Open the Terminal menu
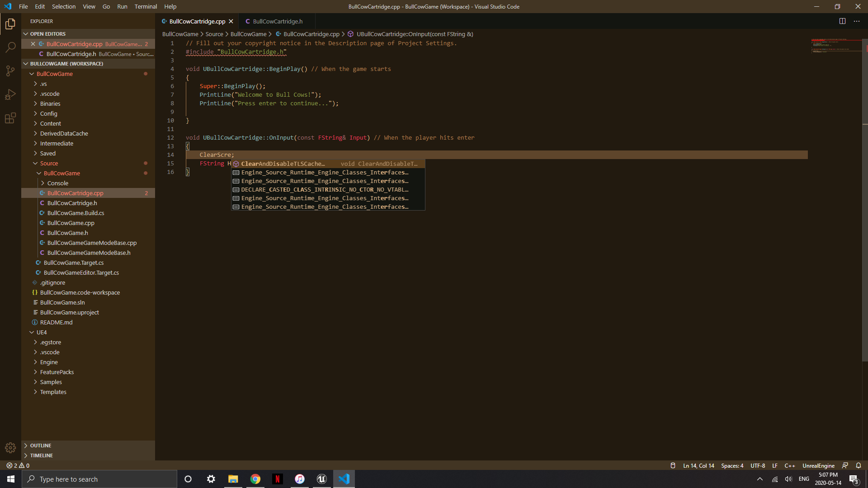 [x=145, y=6]
